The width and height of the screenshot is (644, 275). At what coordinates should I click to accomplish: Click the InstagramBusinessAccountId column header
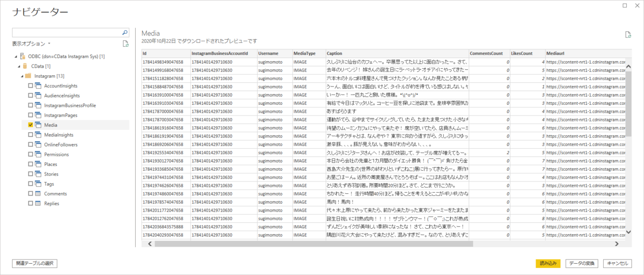pos(223,54)
